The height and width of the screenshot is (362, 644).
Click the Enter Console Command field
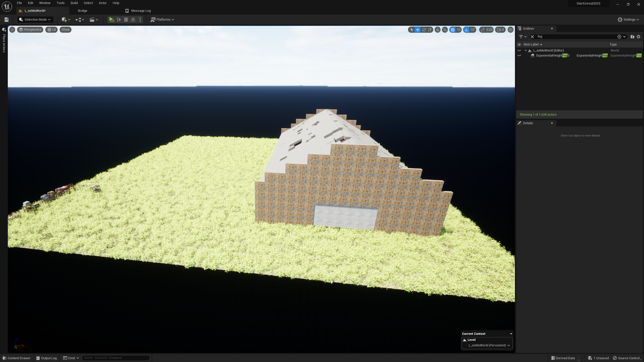pyautogui.click(x=116, y=358)
